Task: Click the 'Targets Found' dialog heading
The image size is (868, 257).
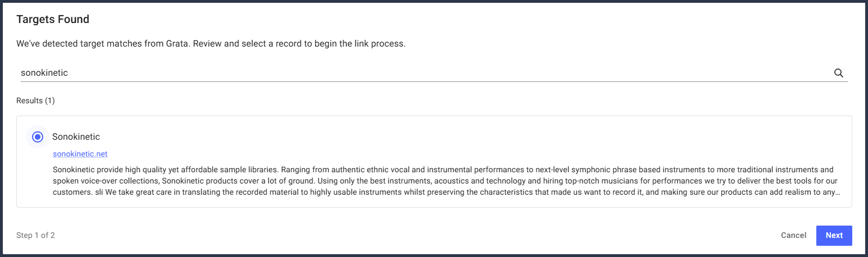Action: tap(53, 19)
